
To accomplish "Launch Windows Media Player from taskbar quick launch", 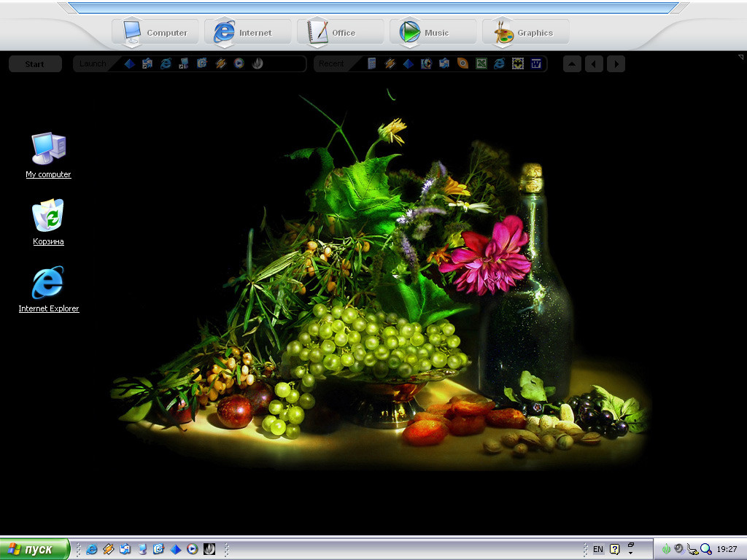I will (192, 549).
